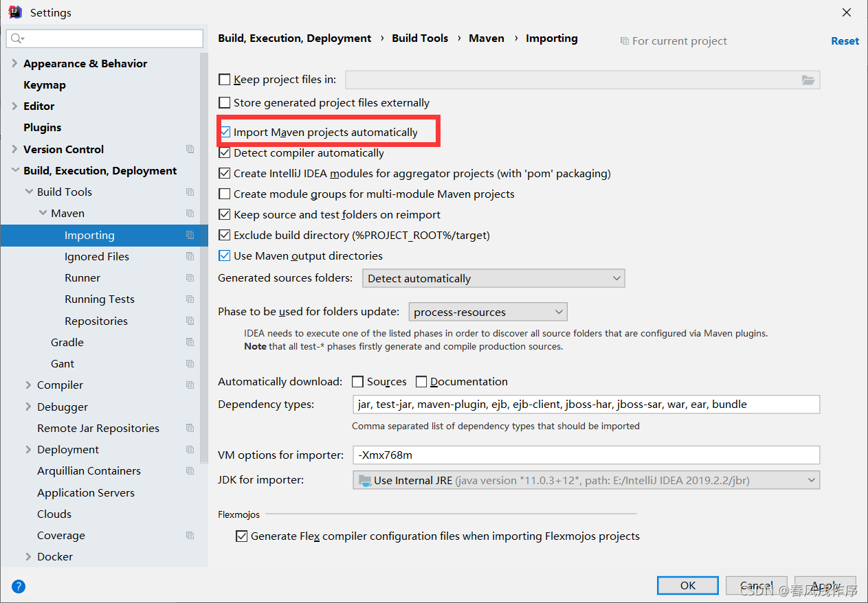
Task: Click the project-level icon next to Build Tools
Action: [190, 192]
